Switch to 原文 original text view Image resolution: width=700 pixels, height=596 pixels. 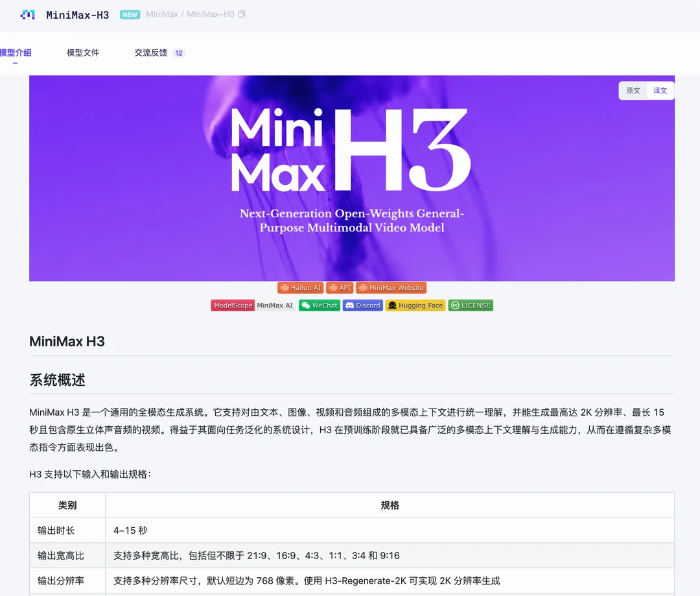[x=633, y=91]
